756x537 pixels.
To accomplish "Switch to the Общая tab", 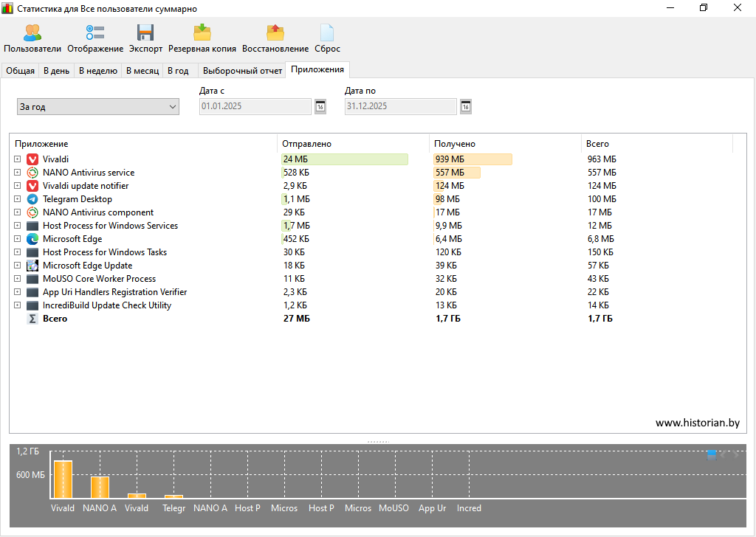I will coord(21,71).
